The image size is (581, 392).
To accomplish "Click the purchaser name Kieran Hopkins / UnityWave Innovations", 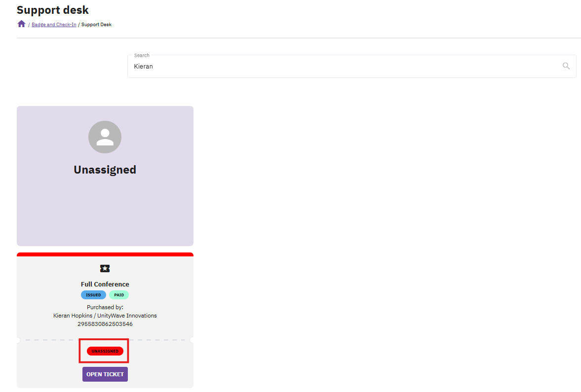I will 105,316.
